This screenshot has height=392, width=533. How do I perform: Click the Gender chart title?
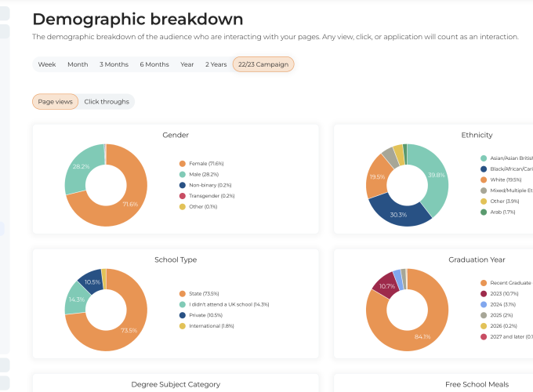176,135
